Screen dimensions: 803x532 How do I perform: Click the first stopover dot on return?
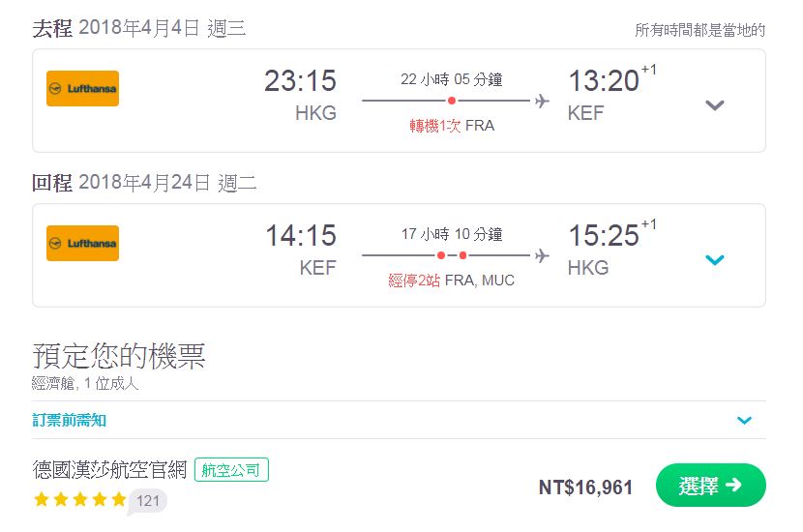point(441,255)
